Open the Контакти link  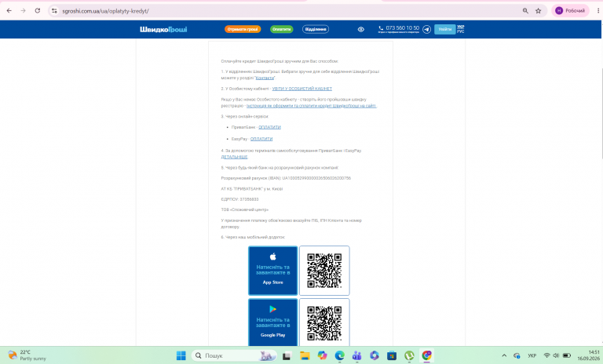click(x=265, y=78)
